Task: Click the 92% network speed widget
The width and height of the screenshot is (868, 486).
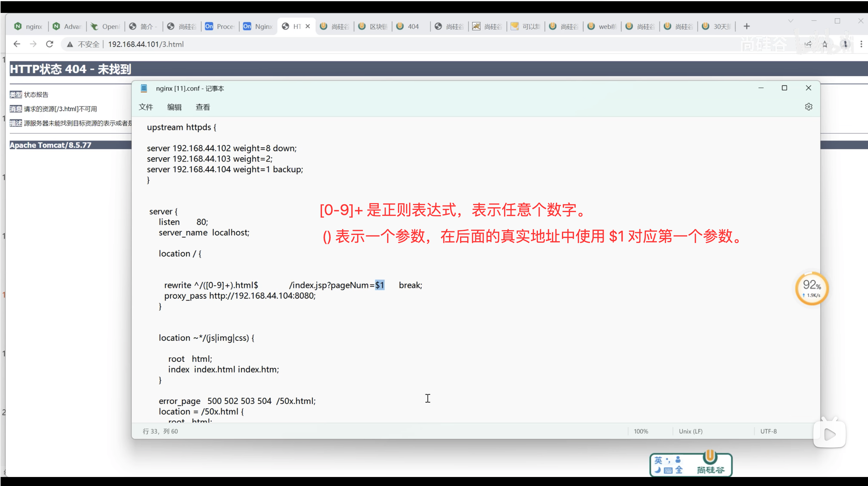Action: (812, 288)
